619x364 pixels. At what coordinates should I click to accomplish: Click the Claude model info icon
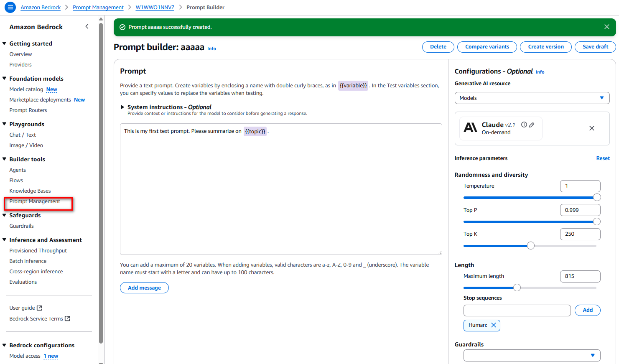pyautogui.click(x=524, y=125)
